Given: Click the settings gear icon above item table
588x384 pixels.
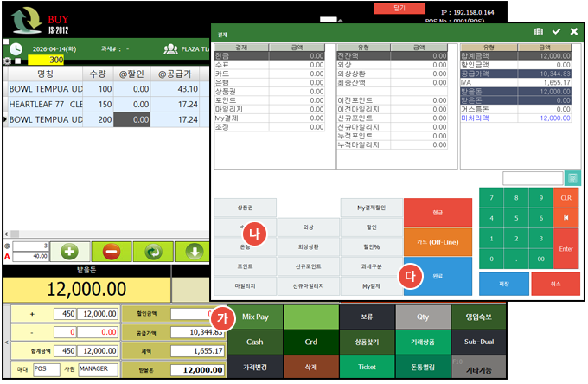Looking at the screenshot, I should [x=7, y=61].
